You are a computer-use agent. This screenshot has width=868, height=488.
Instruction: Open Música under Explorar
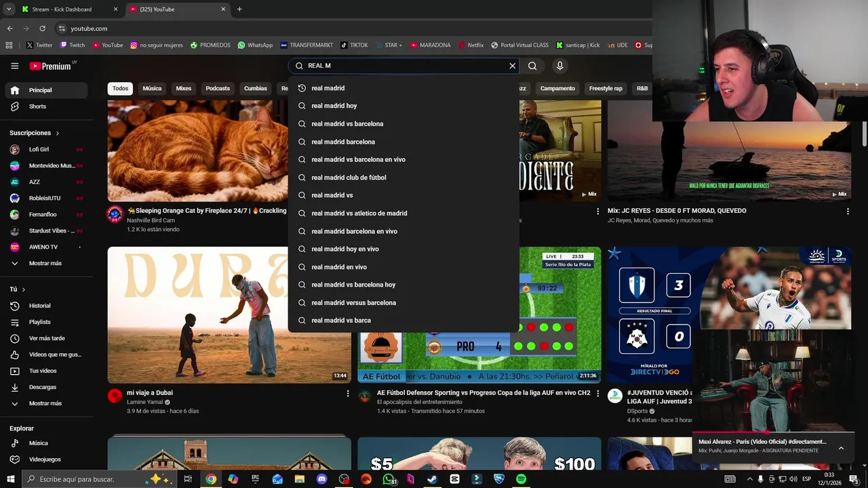tap(46, 443)
